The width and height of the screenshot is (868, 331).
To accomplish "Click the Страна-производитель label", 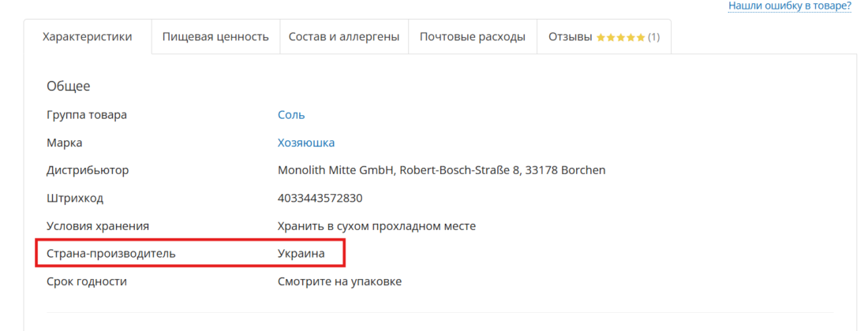I will pyautogui.click(x=110, y=254).
